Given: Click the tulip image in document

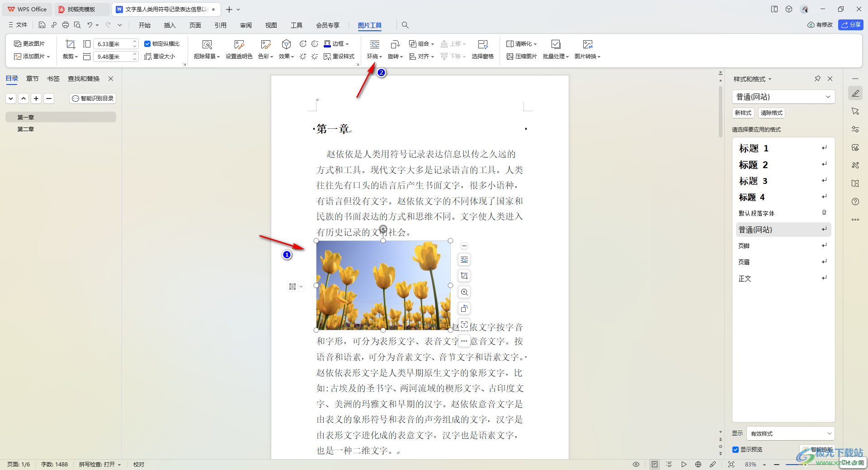Looking at the screenshot, I should point(383,285).
